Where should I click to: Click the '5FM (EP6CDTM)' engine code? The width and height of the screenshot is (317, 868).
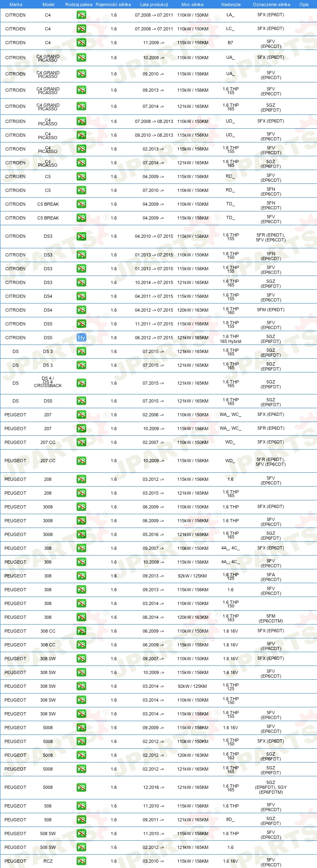click(x=271, y=618)
